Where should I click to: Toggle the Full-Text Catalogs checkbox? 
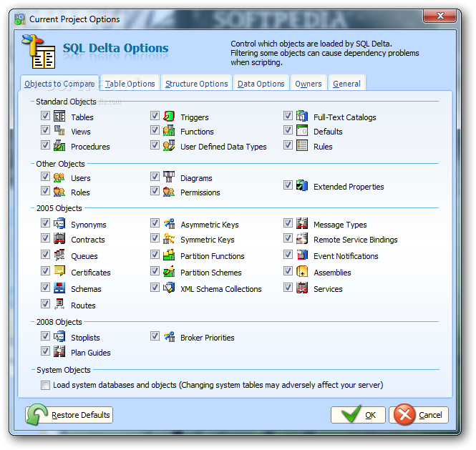288,116
